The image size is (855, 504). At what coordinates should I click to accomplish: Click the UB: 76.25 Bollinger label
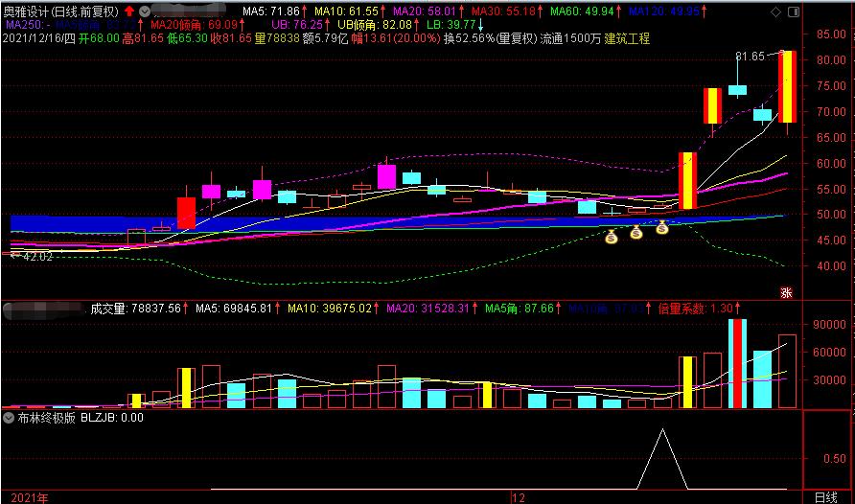tap(297, 25)
